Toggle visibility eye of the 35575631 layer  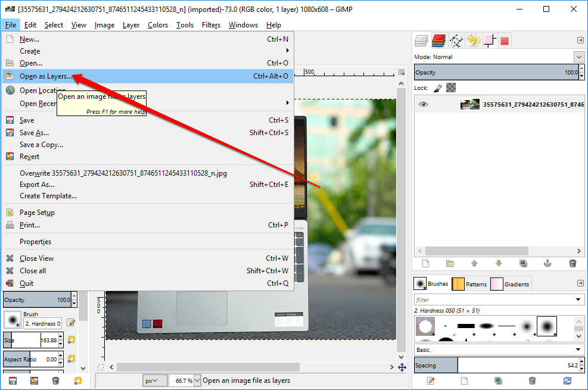point(423,104)
